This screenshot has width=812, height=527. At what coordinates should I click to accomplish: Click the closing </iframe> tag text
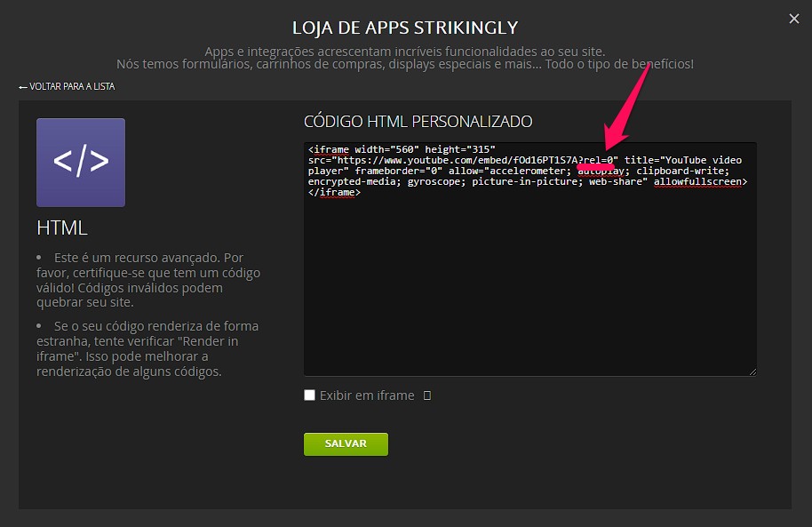(334, 192)
